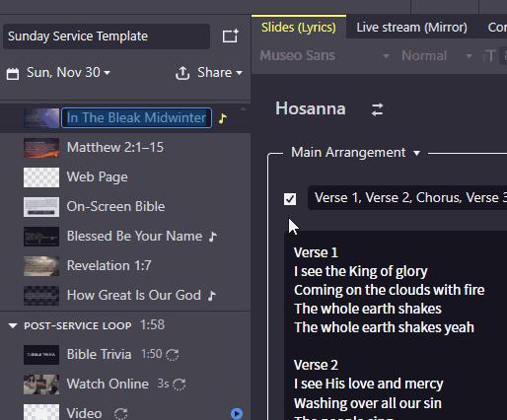Click the lyric line 'Washing over all our sin'
The height and width of the screenshot is (420, 507).
click(x=368, y=403)
